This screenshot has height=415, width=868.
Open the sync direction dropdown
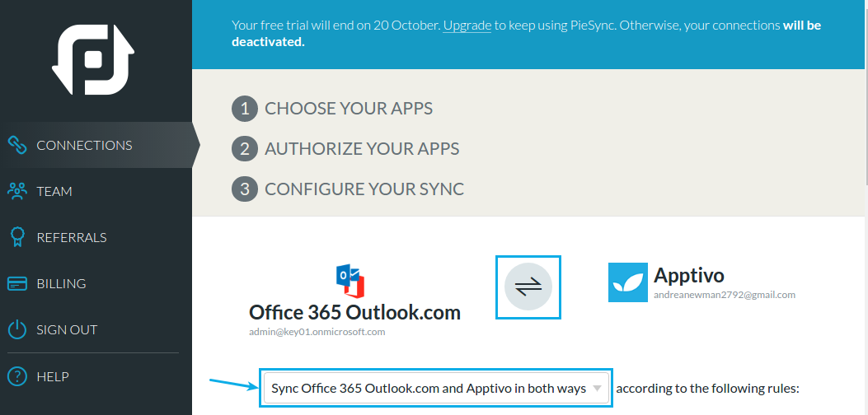tap(436, 388)
